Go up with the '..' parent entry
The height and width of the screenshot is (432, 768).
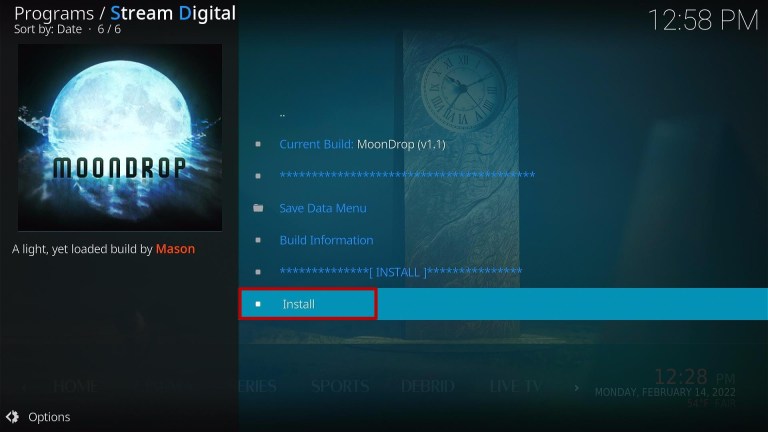tap(282, 115)
